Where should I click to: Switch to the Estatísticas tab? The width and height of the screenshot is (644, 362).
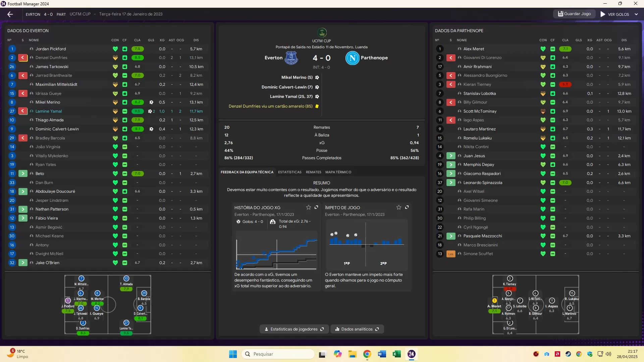pyautogui.click(x=289, y=172)
